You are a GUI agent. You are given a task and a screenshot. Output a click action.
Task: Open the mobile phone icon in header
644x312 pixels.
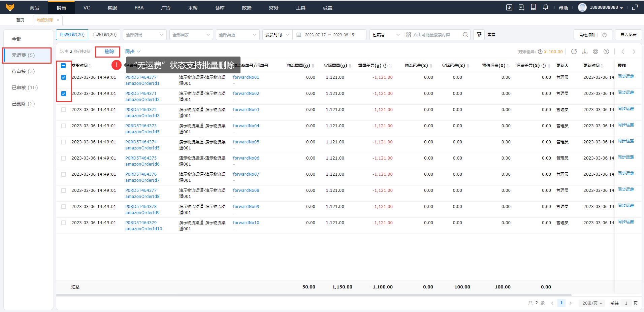(x=533, y=7)
